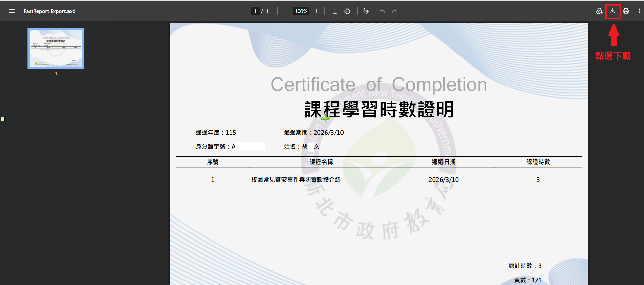The image size is (644, 285).
Task: Open the more actions three-dot menu
Action: [639, 11]
